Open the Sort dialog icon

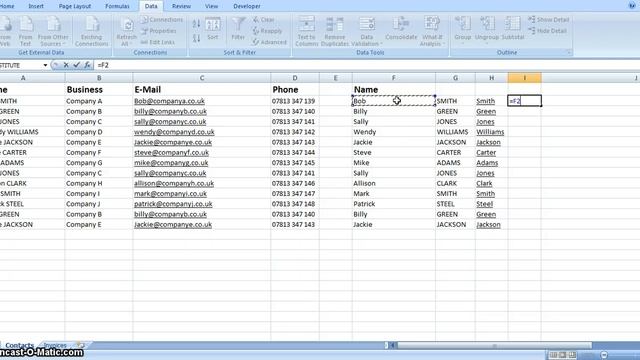(x=213, y=29)
